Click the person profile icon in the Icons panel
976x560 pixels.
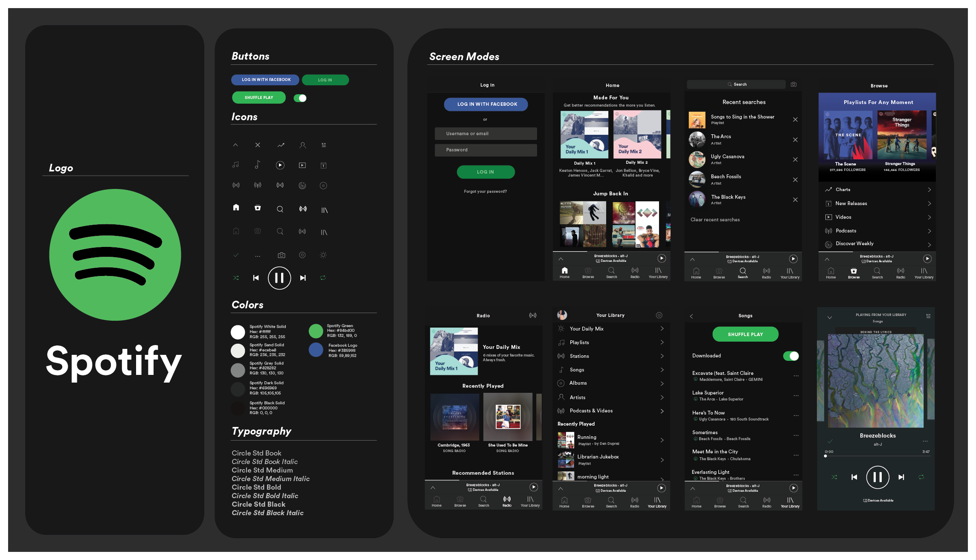(302, 145)
